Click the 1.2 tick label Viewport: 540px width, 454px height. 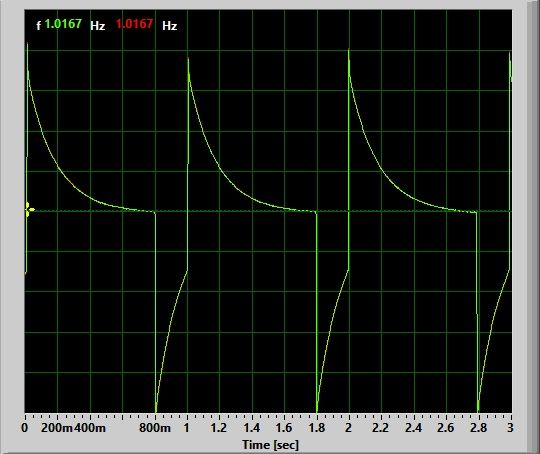click(219, 428)
